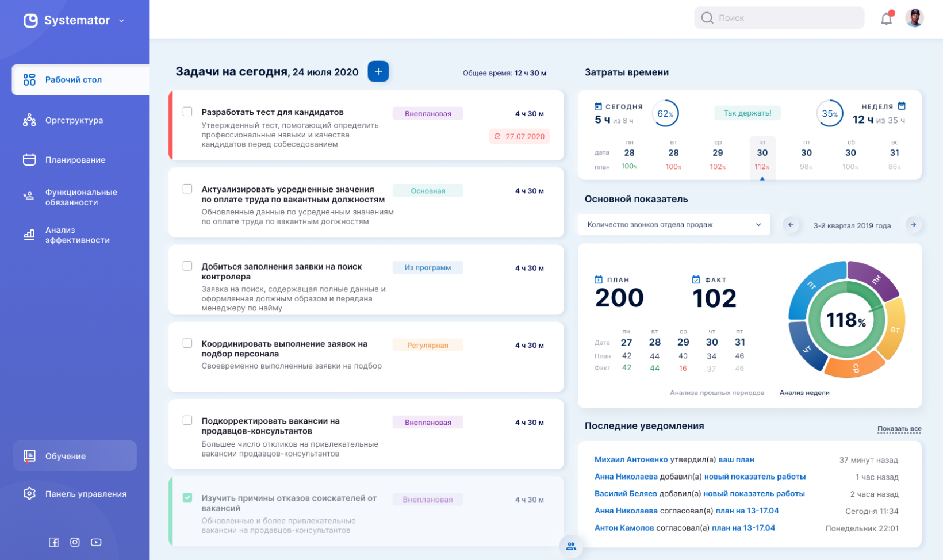This screenshot has height=560, width=943.
Task: Click the Рабочий стол dashboard icon
Action: [x=29, y=79]
